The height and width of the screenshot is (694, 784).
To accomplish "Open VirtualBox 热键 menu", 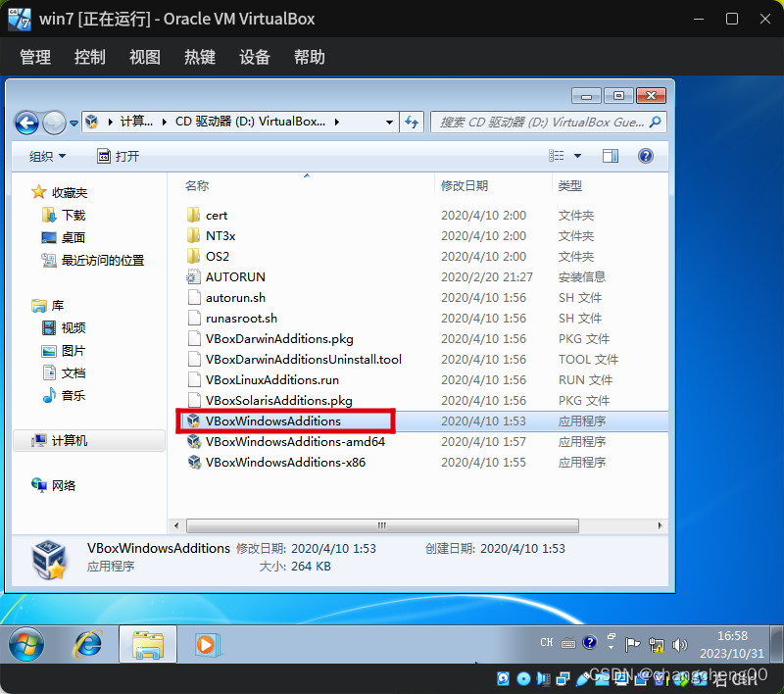I will coord(200,57).
